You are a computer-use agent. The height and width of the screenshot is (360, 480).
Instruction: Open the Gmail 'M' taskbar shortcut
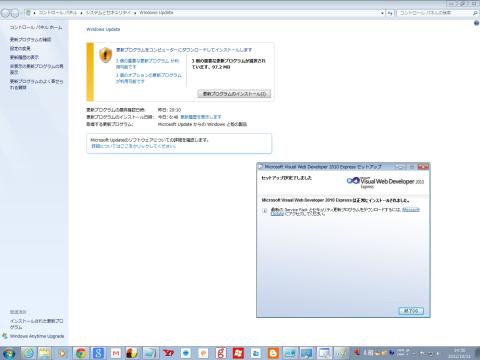click(116, 353)
